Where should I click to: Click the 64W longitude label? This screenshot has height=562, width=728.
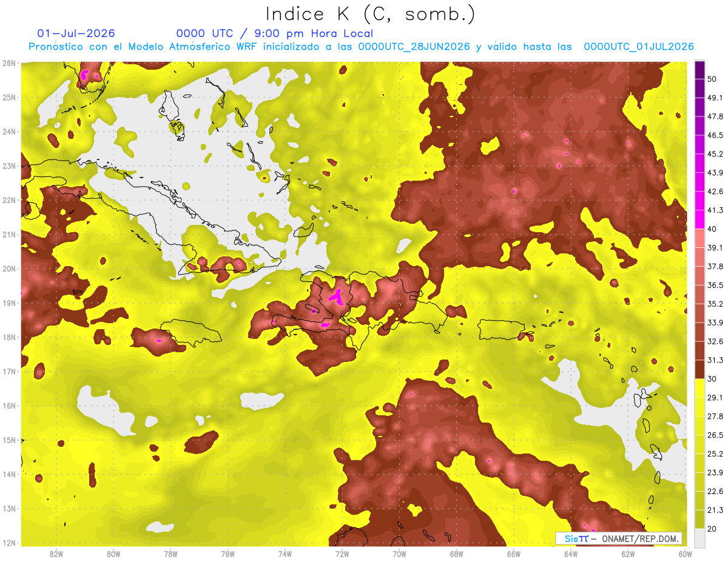[x=571, y=554]
